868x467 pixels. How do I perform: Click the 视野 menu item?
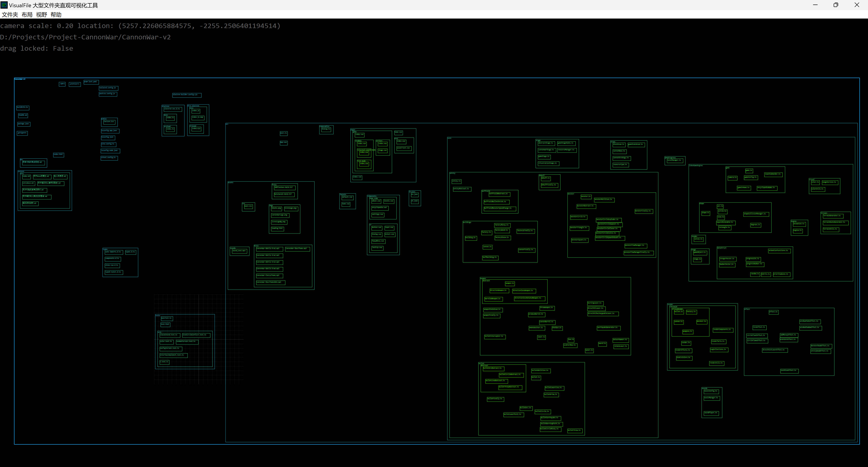[x=41, y=14]
